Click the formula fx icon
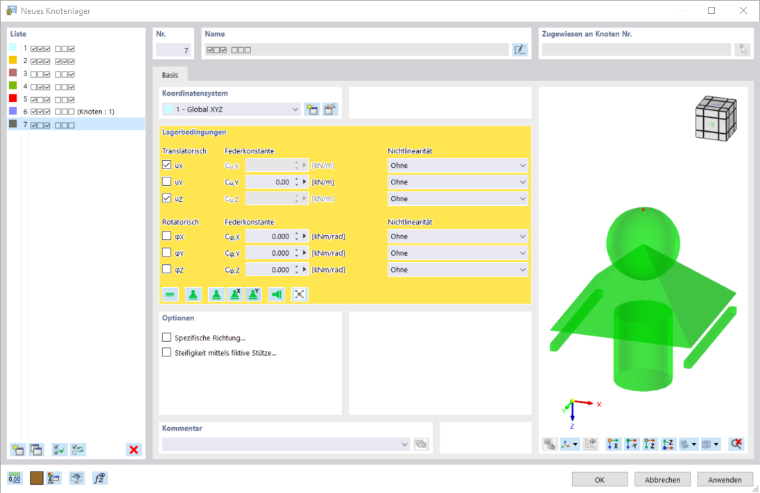 [100, 478]
